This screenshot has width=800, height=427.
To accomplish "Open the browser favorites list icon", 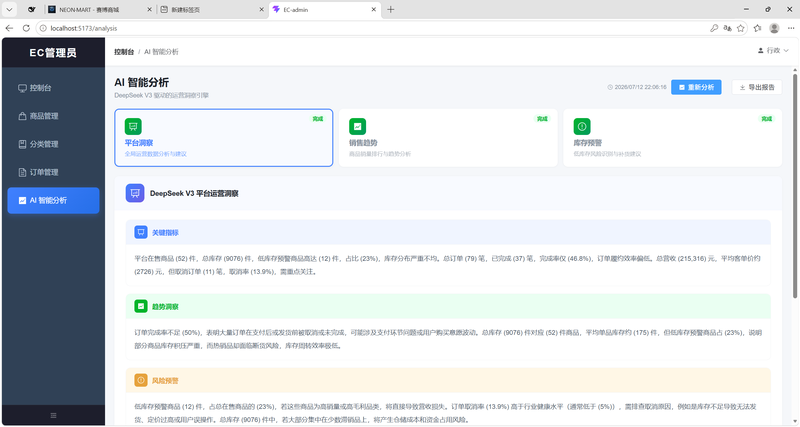I will [x=757, y=28].
